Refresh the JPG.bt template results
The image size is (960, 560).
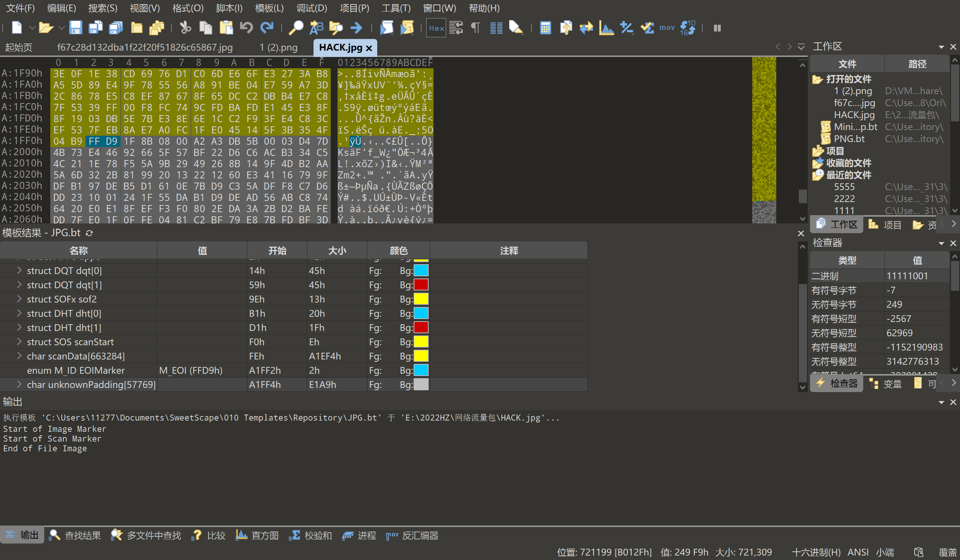89,233
